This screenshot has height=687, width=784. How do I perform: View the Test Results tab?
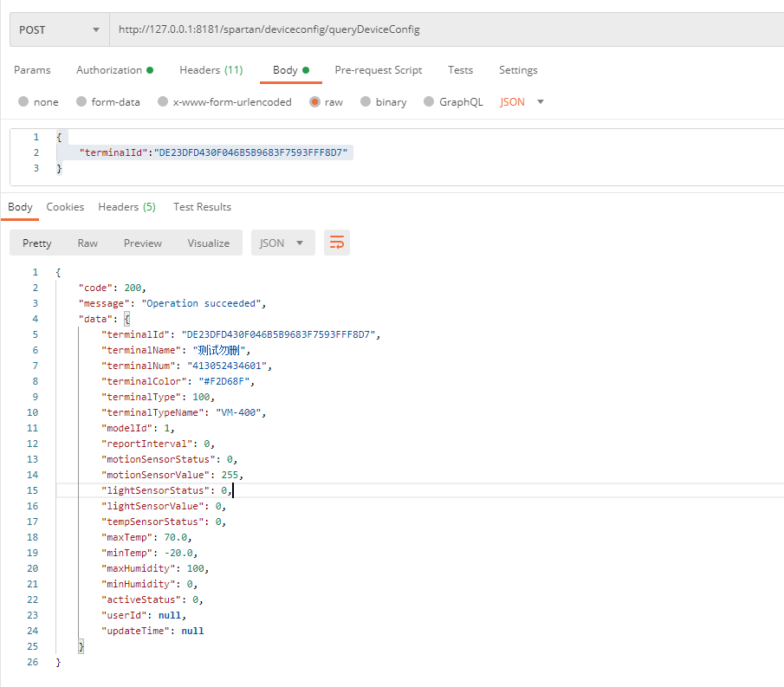(202, 207)
